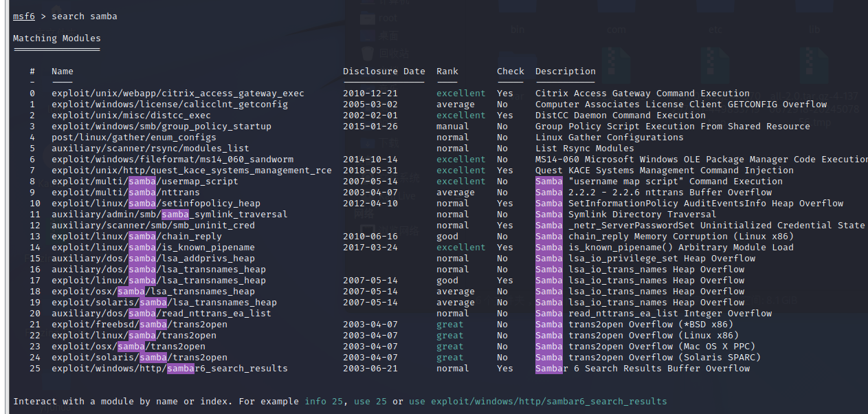Viewport: 868px width, 414px height.
Task: Click the disclosure date 2017-03-24
Action: (x=370, y=247)
